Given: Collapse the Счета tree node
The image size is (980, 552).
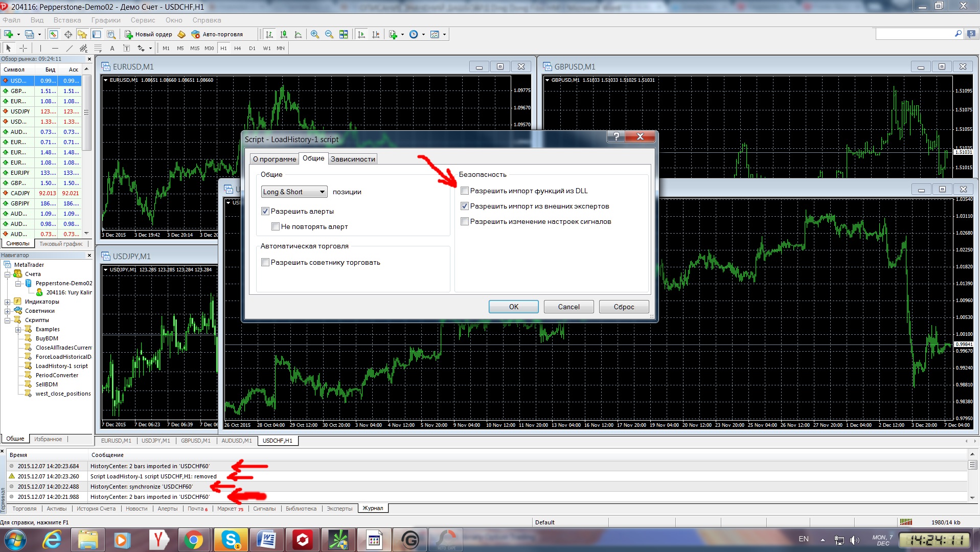Looking at the screenshot, I should tap(8, 274).
